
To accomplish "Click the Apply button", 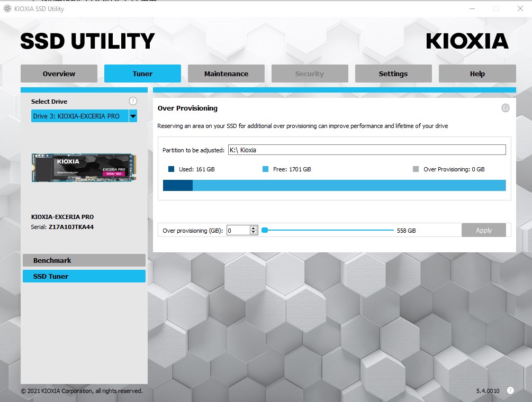I will [484, 231].
